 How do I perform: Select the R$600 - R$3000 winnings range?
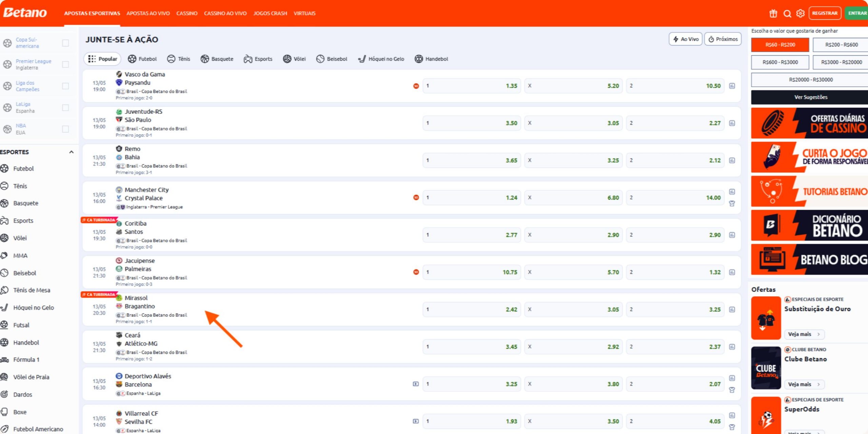coord(780,62)
